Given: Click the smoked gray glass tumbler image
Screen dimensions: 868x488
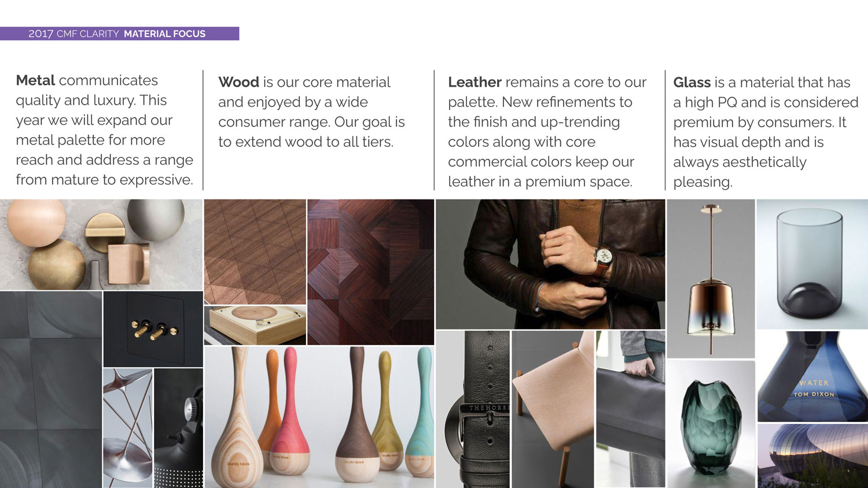Looking at the screenshot, I should point(812,264).
